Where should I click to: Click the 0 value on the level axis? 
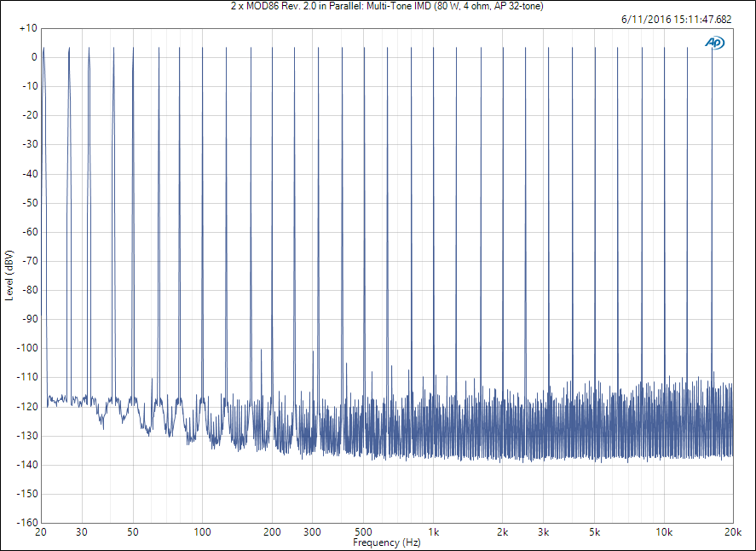(x=34, y=57)
